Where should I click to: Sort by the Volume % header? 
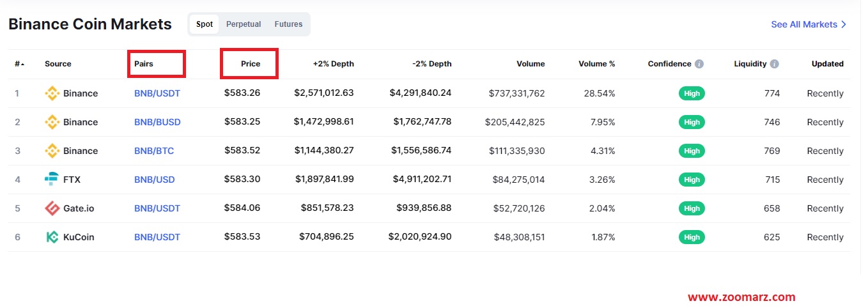coord(597,64)
